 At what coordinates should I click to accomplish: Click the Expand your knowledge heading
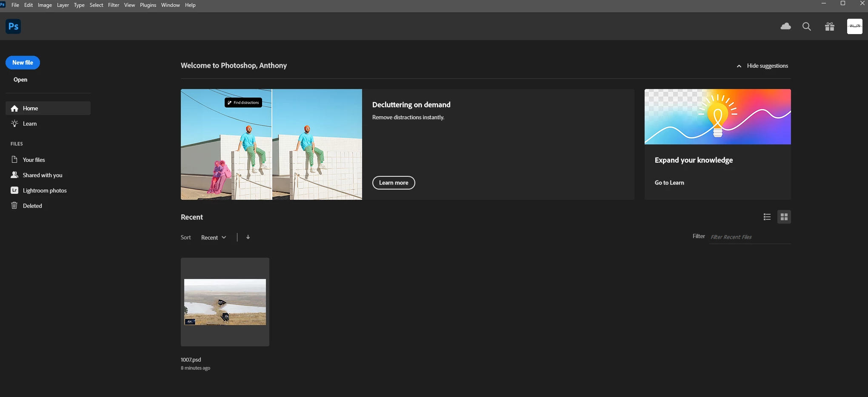coord(694,160)
